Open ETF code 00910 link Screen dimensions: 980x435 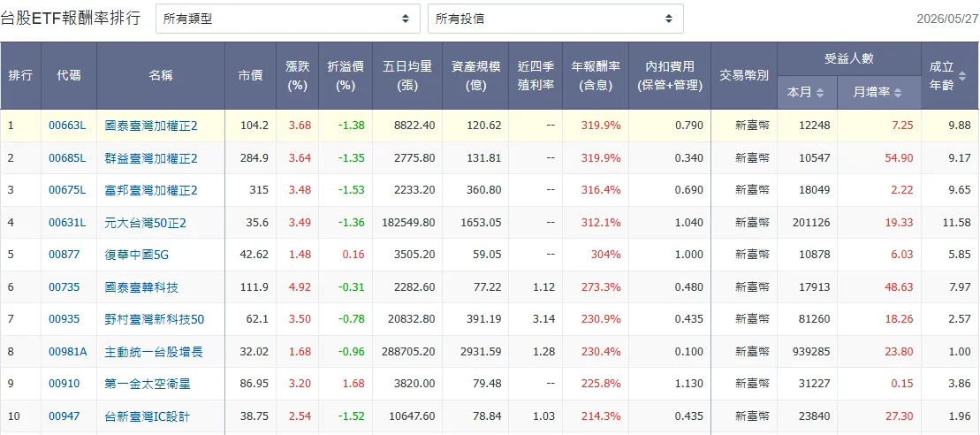pyautogui.click(x=65, y=384)
